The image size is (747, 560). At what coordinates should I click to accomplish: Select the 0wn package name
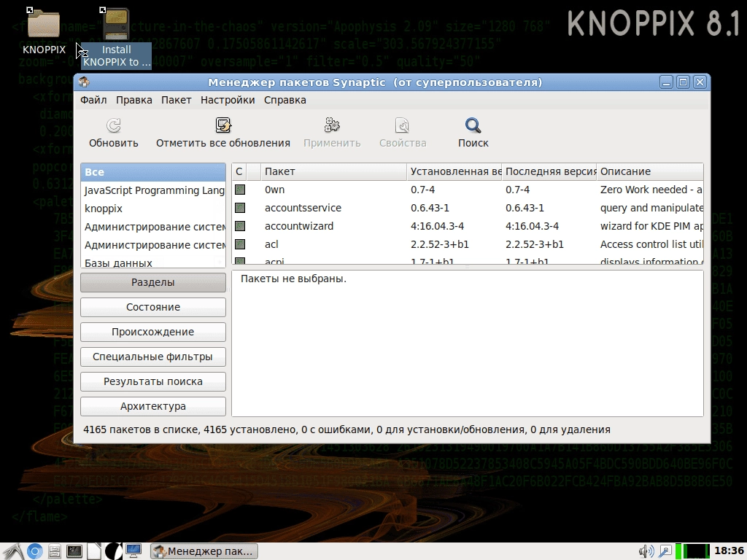(x=274, y=190)
